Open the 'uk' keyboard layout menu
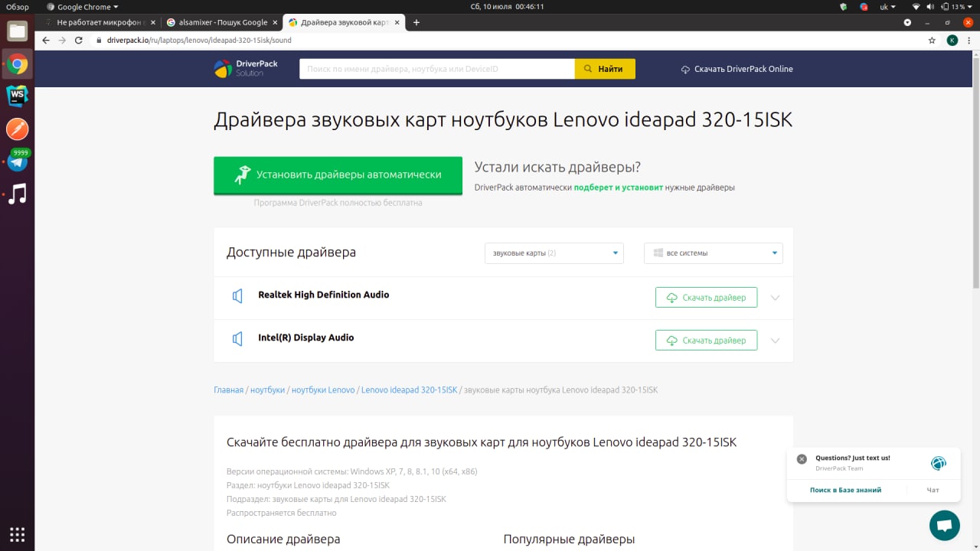 click(x=888, y=7)
